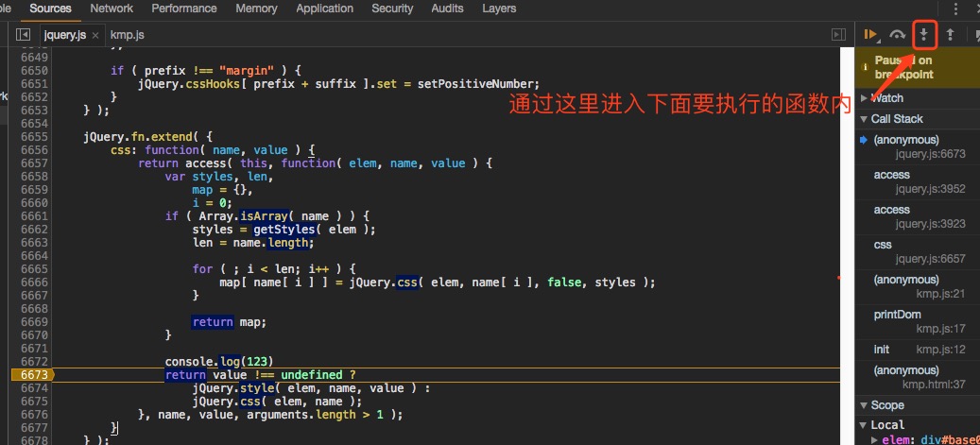
Task: Select anonymous frame at kmp.js:21
Action: click(918, 286)
